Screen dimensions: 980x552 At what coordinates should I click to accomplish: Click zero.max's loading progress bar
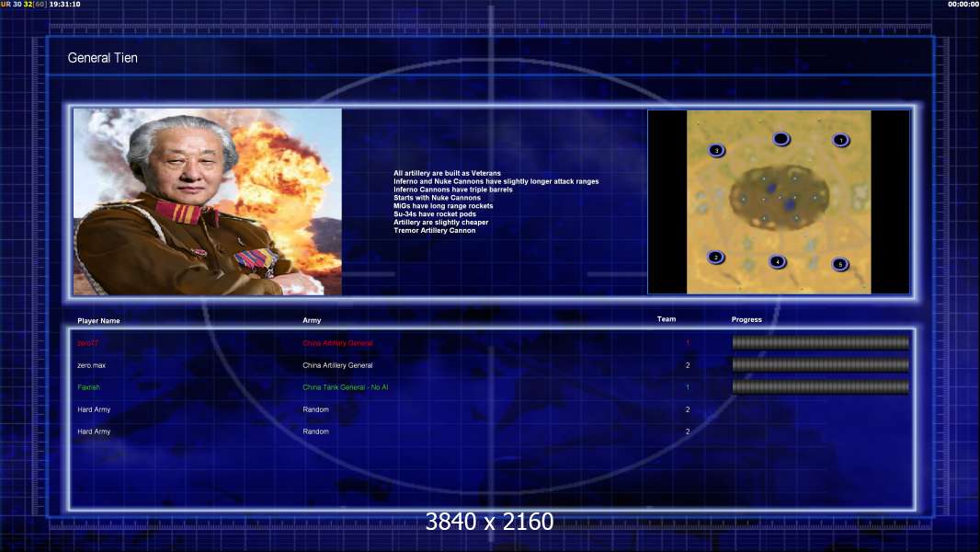tap(821, 364)
